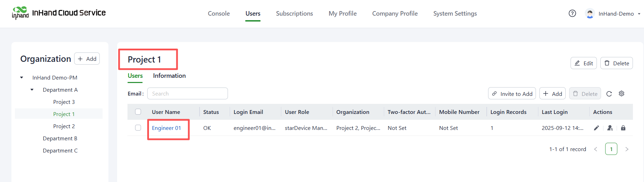This screenshot has height=182, width=644.
Task: Click the Email search input field
Action: (187, 94)
